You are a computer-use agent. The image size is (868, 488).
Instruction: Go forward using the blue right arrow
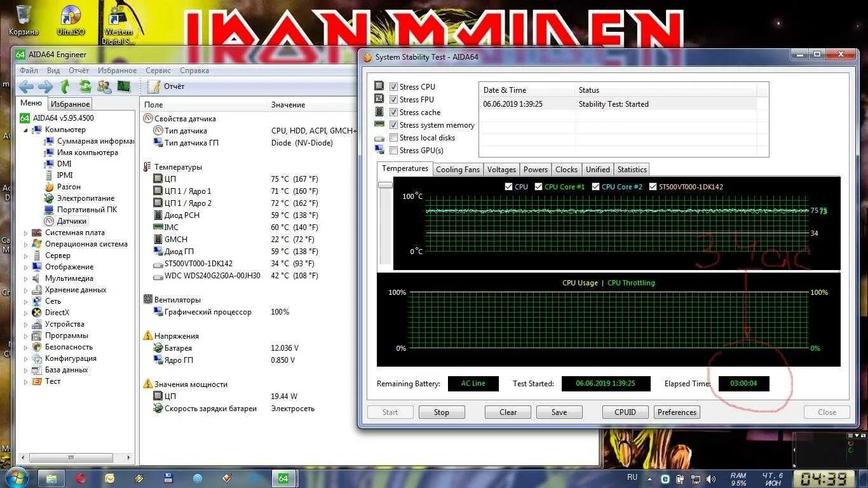point(46,86)
